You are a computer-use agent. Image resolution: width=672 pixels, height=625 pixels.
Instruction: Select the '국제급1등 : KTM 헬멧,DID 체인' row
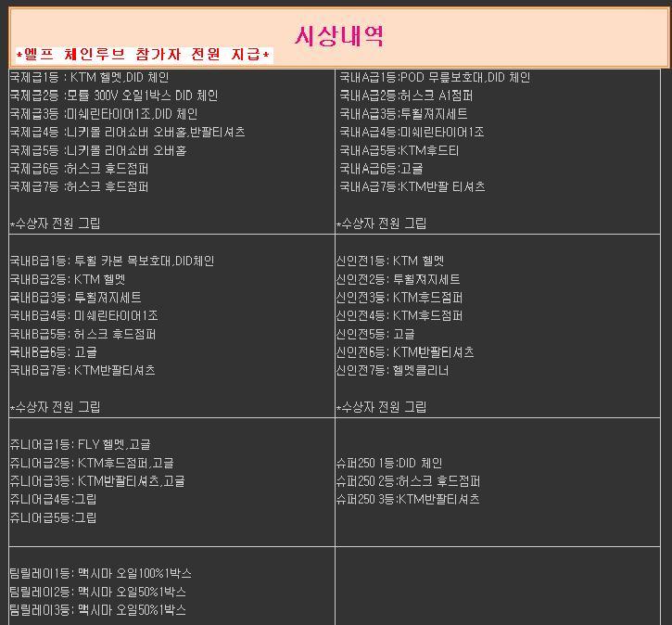(89, 78)
